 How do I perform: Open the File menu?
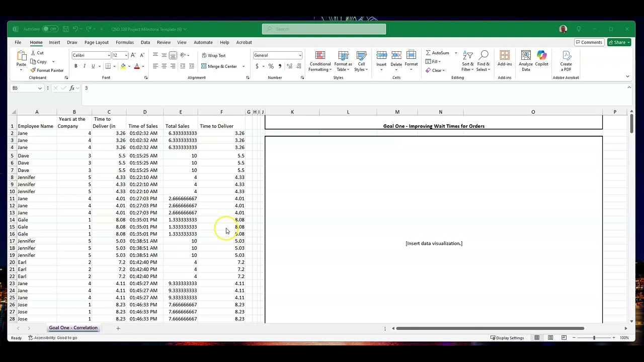[18, 42]
